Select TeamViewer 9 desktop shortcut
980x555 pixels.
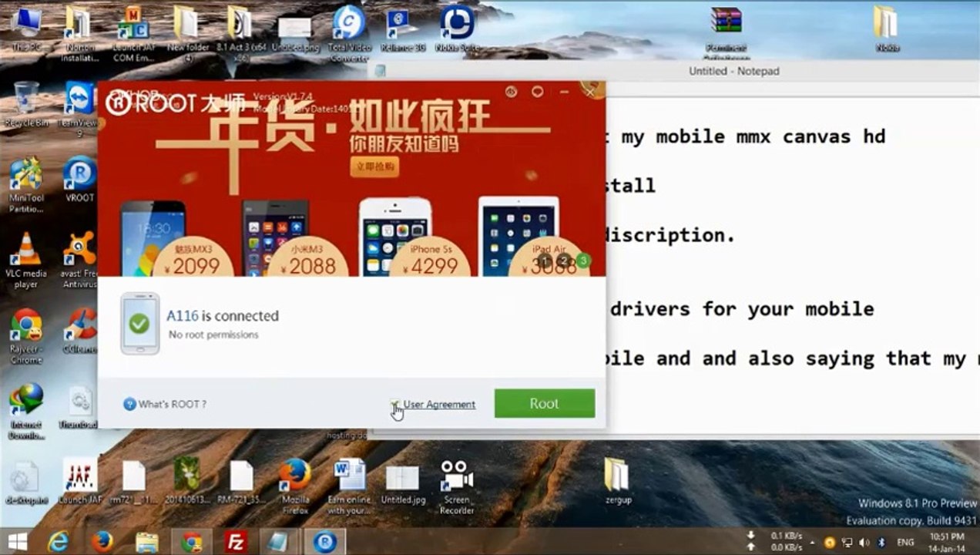click(79, 108)
